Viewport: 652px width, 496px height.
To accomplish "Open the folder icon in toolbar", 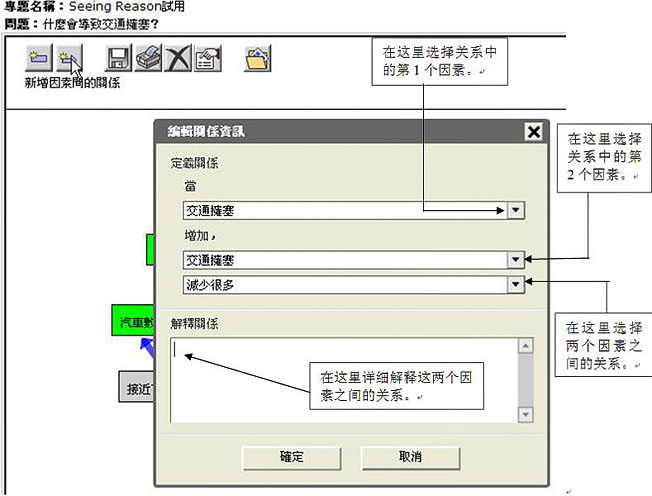I will [x=257, y=58].
